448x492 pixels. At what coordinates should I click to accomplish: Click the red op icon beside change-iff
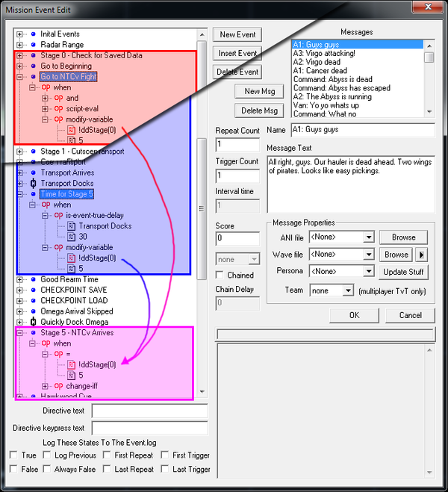[x=59, y=386]
